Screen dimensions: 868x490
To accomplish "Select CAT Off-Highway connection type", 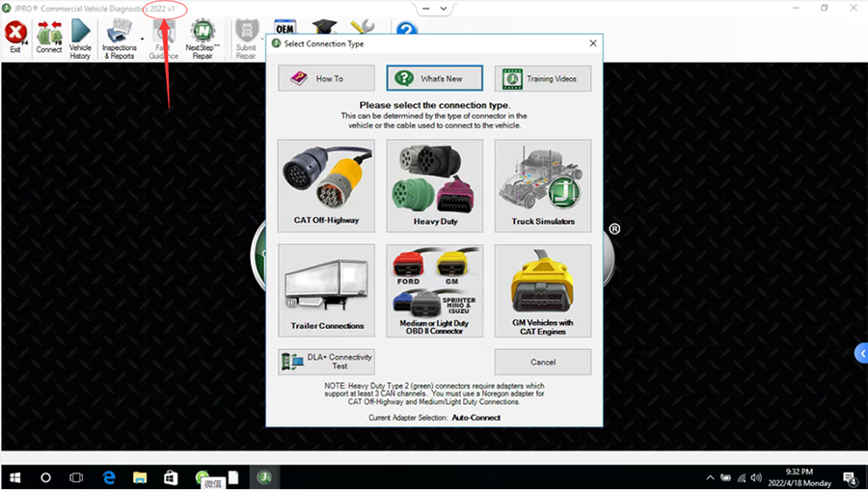I will (326, 185).
